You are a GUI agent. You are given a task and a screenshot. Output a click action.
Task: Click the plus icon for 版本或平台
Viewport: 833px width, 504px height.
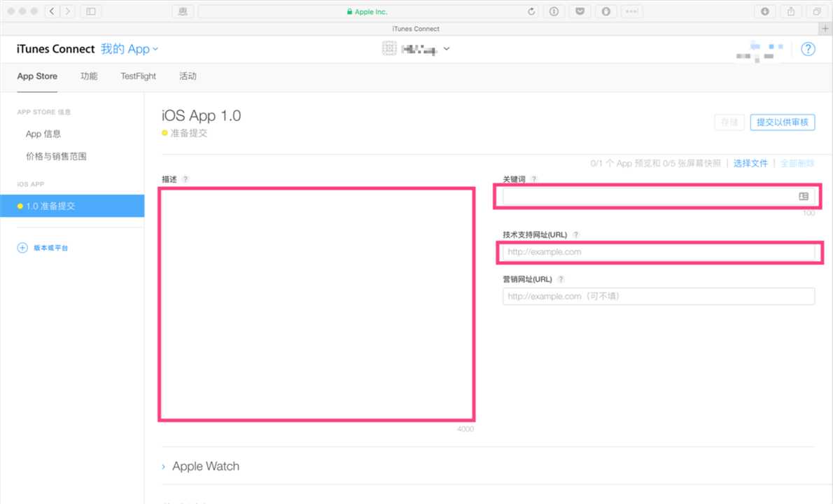22,248
